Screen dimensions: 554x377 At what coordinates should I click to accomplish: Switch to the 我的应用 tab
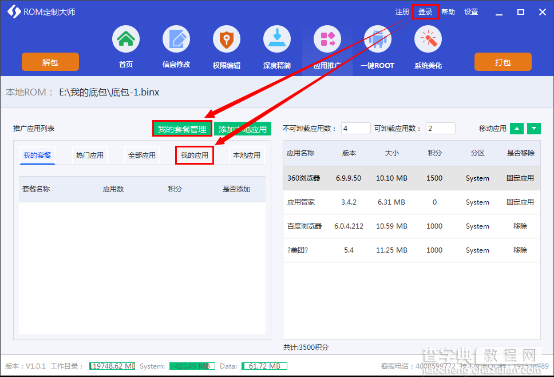pos(194,155)
